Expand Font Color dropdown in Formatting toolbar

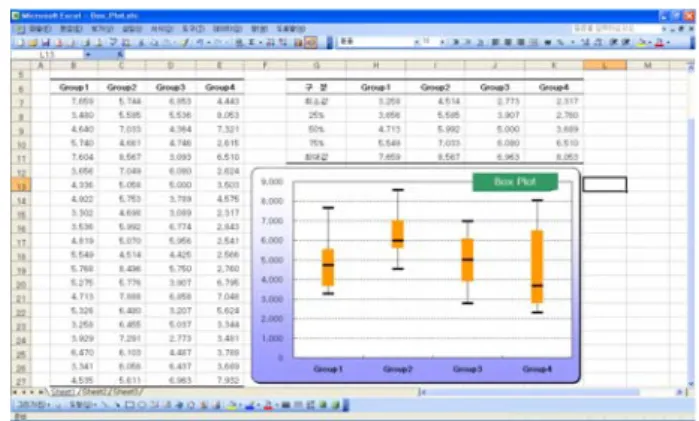tap(668, 42)
